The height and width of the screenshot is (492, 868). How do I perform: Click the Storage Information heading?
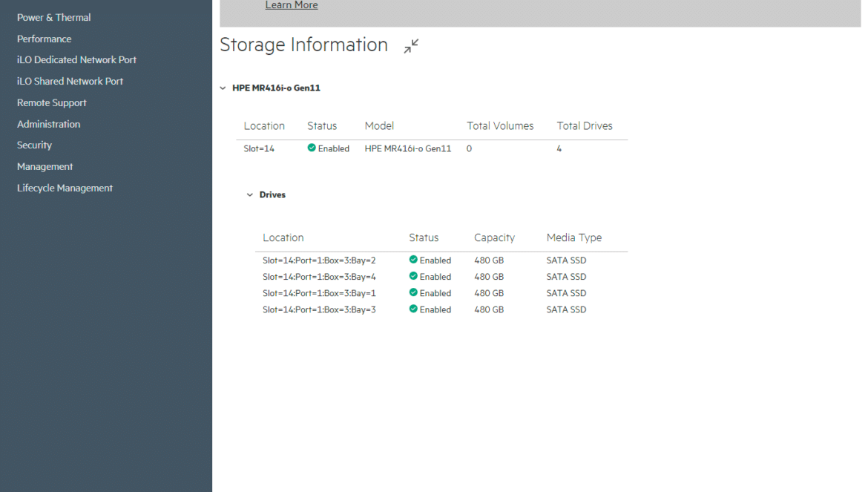pos(304,45)
